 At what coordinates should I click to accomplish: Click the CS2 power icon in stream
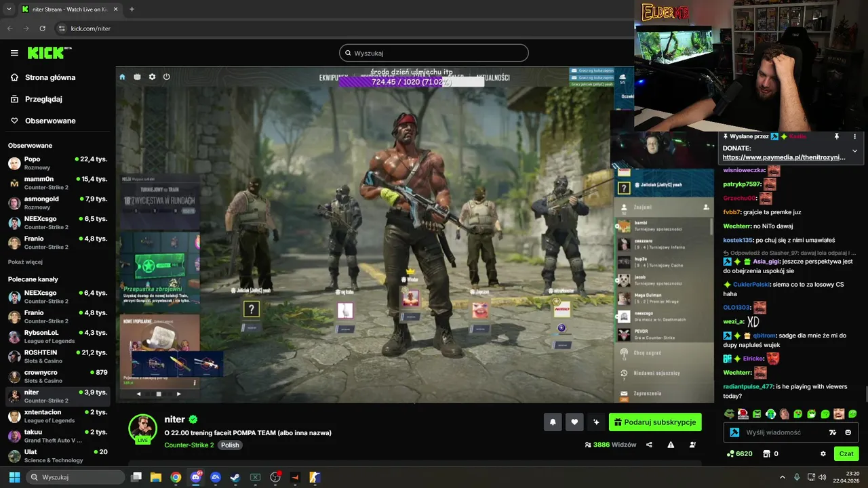point(166,77)
